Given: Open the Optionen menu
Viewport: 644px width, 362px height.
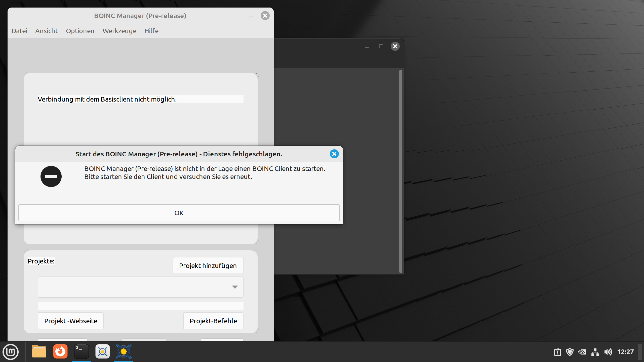Looking at the screenshot, I should [80, 31].
